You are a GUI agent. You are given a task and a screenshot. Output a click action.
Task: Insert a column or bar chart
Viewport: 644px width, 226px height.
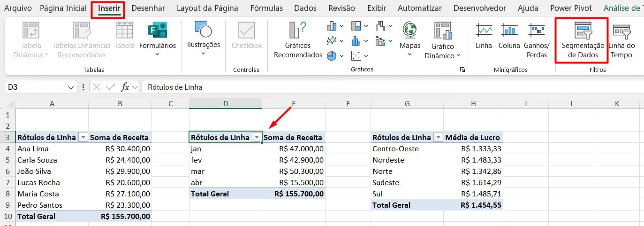[332, 26]
